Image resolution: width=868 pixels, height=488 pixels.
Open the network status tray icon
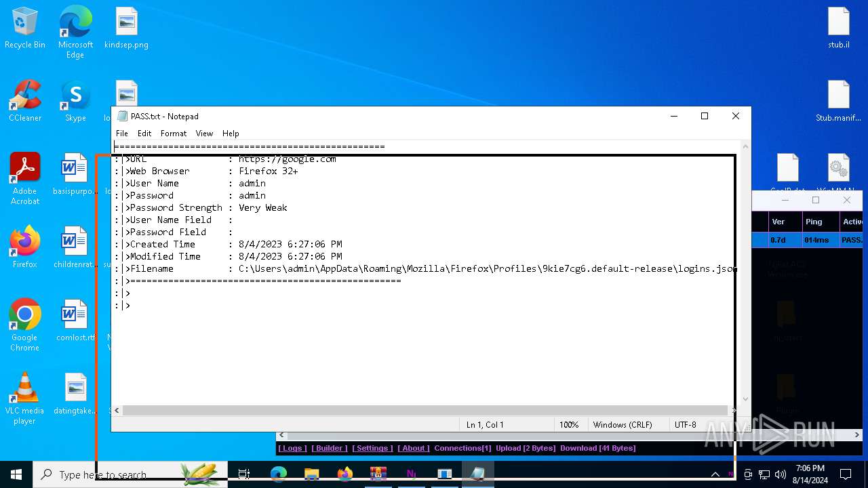coord(764,474)
